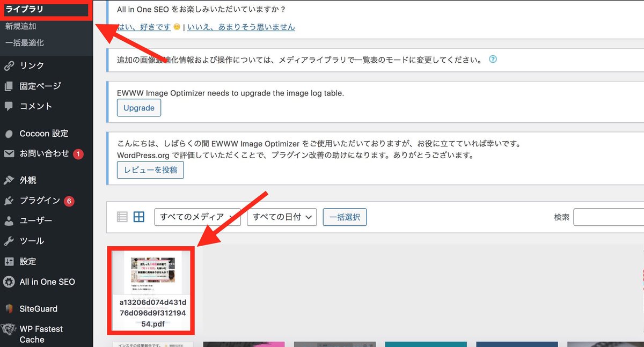The image size is (644, 347).
Task: Click いいえ、あまりそう思いません link
Action: coord(241,27)
